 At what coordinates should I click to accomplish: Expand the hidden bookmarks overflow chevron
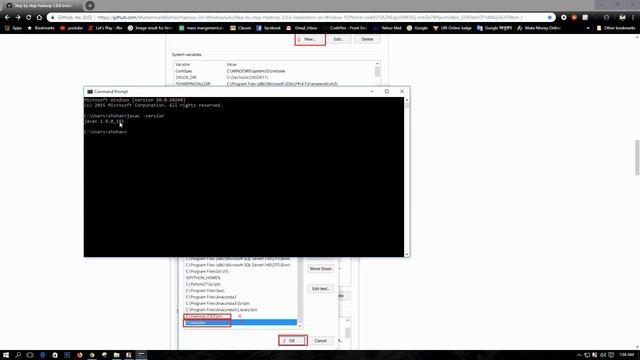pyautogui.click(x=588, y=28)
